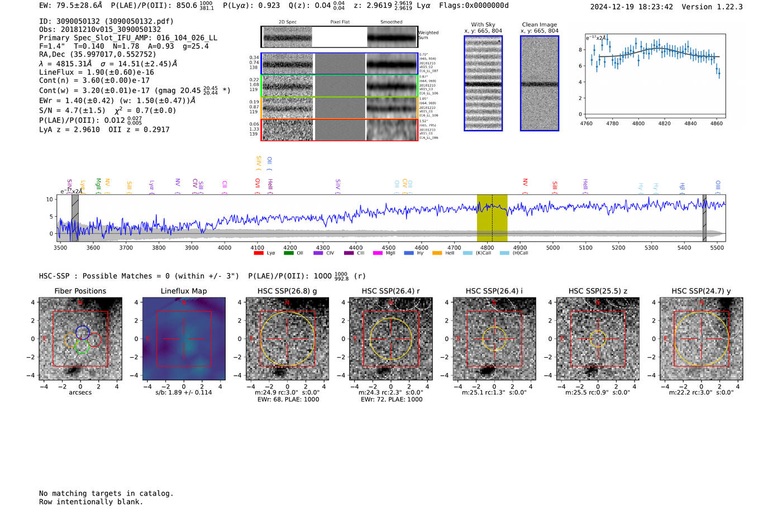Open the HSC SSP(24.7) y image
This screenshot has width=782, height=532.
pyautogui.click(x=701, y=339)
